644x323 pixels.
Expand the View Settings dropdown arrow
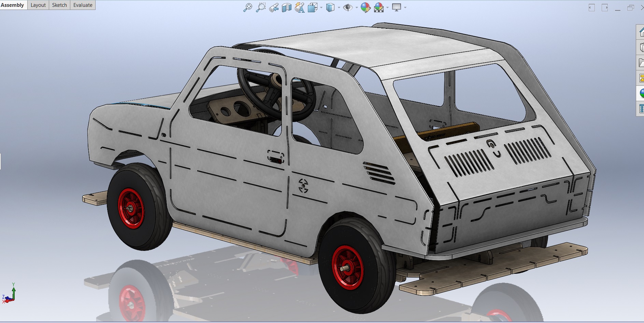tap(405, 8)
